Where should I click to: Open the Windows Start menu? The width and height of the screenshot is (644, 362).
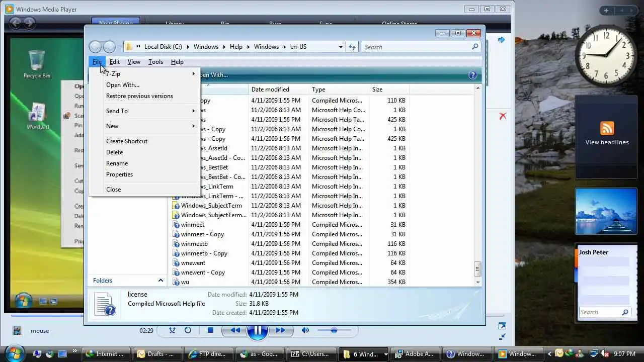[14, 353]
